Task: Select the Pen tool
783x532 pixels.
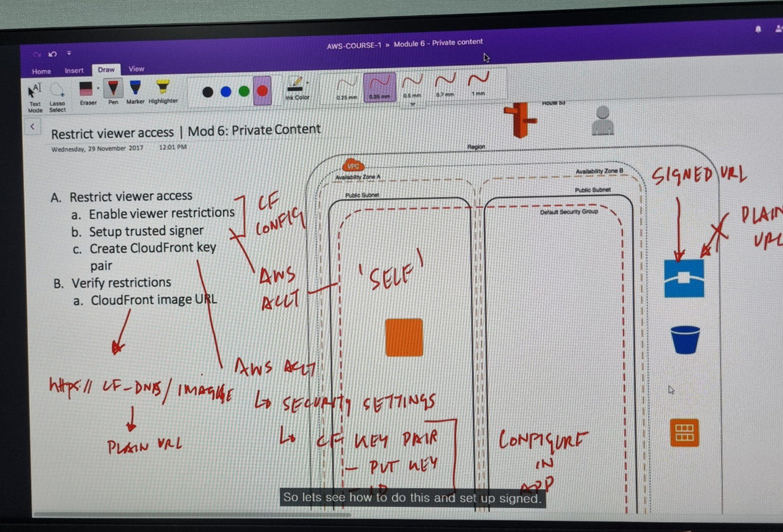Action: click(x=113, y=92)
